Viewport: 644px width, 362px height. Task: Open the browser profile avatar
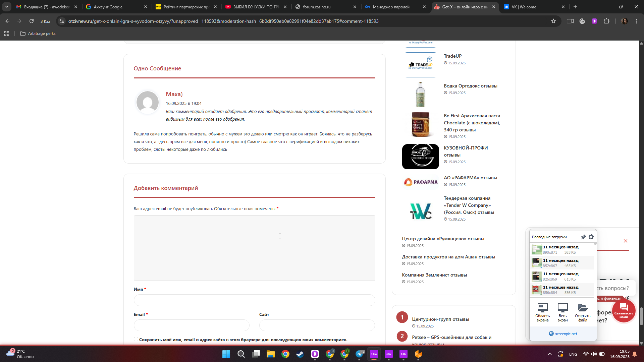click(x=625, y=21)
